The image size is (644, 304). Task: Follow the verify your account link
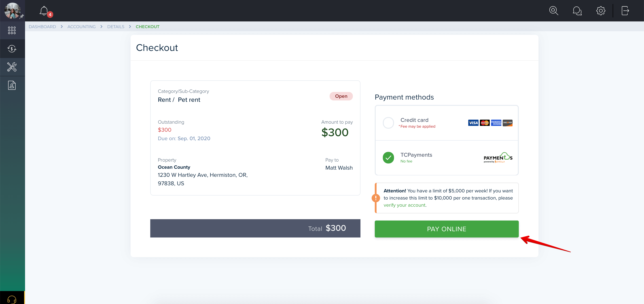coord(404,205)
